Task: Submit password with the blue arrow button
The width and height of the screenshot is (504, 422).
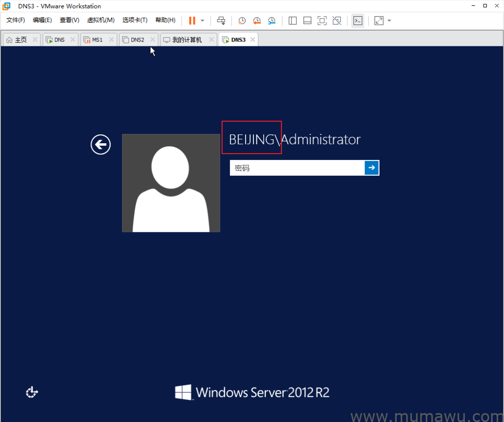Action: pos(372,168)
